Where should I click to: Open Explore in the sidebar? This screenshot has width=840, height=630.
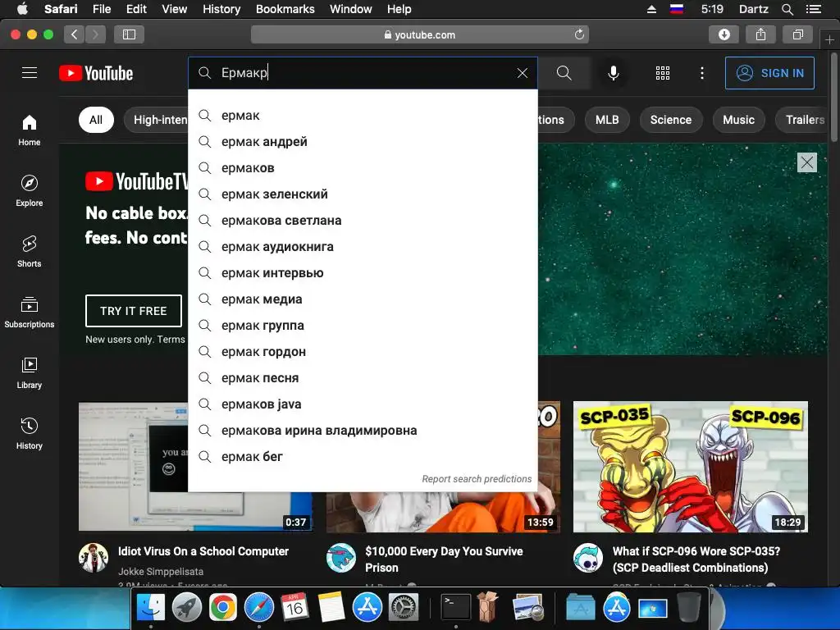(30, 190)
